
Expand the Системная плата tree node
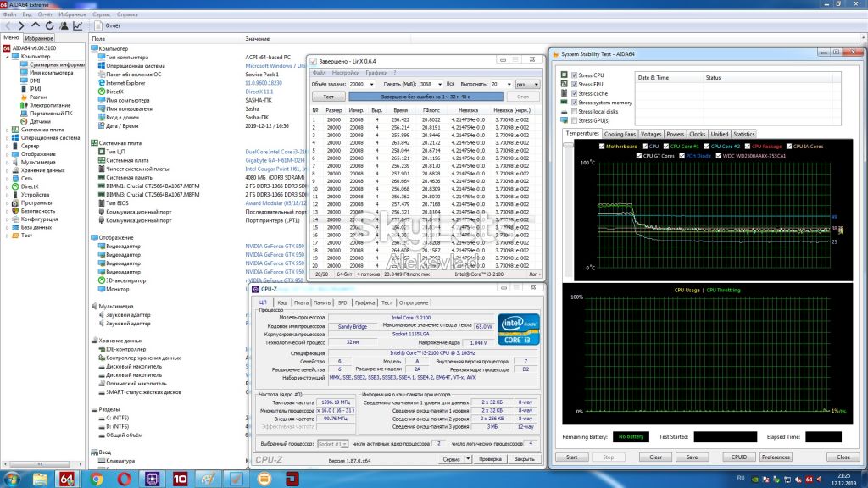7,130
